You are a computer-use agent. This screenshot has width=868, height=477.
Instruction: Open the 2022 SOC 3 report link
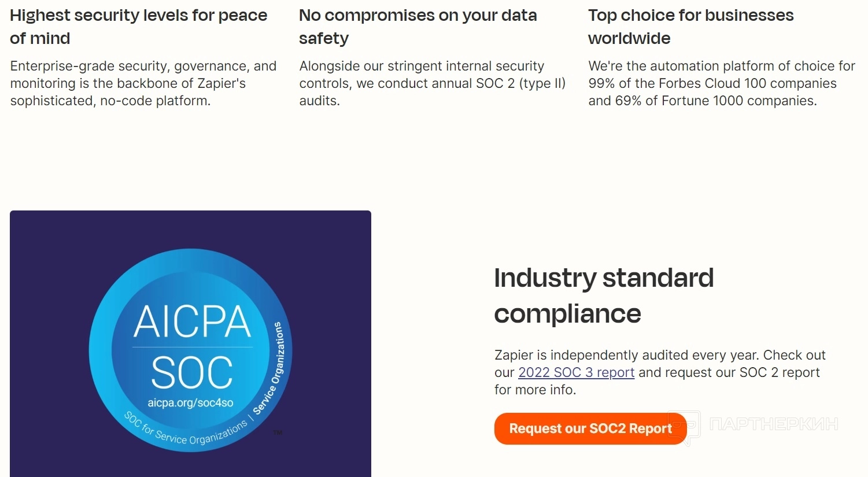pos(576,372)
